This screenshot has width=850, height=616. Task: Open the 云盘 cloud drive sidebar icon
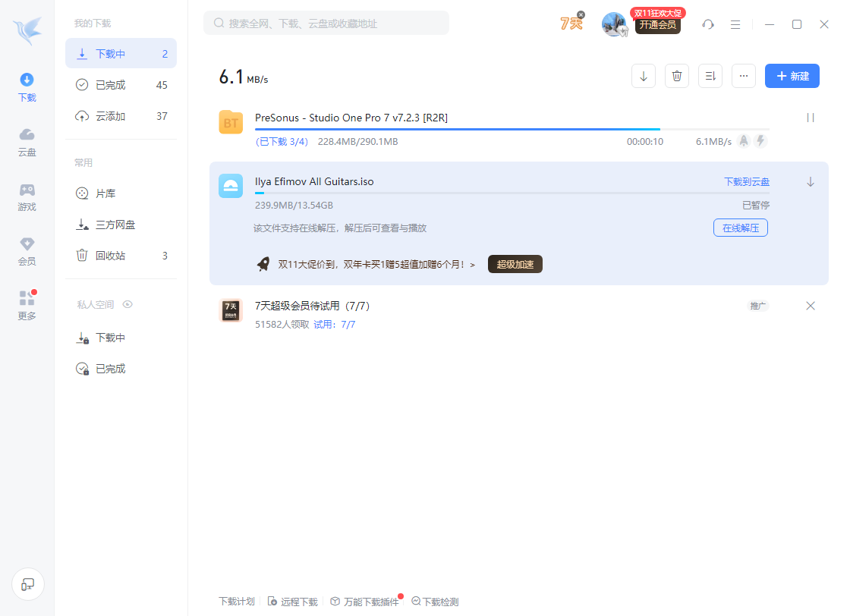(x=27, y=142)
